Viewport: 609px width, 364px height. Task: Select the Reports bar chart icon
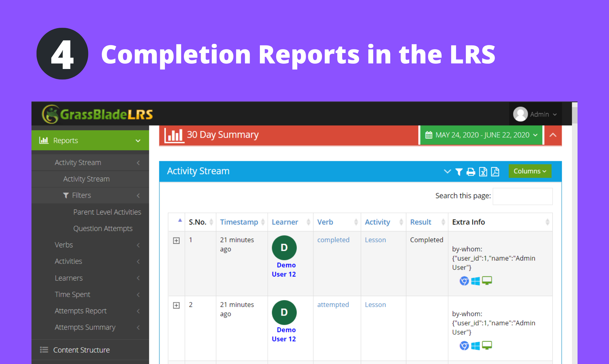(x=44, y=140)
